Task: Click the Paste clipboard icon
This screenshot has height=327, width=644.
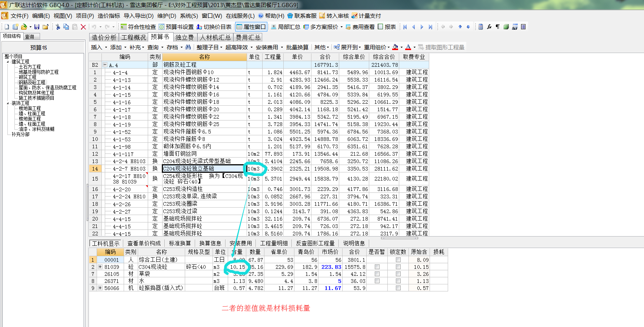Action: click(75, 27)
